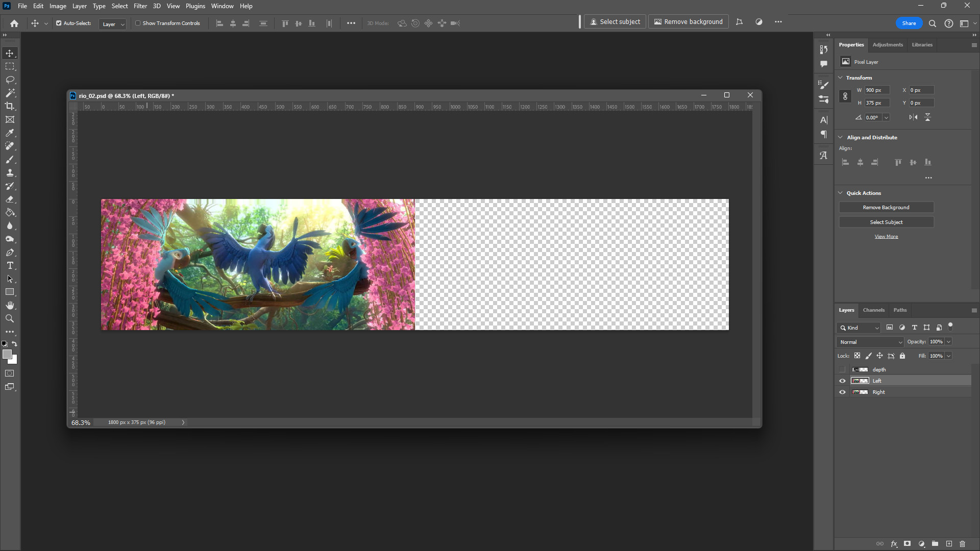
Task: Enable Show Transform Controls checkbox
Action: coord(138,23)
